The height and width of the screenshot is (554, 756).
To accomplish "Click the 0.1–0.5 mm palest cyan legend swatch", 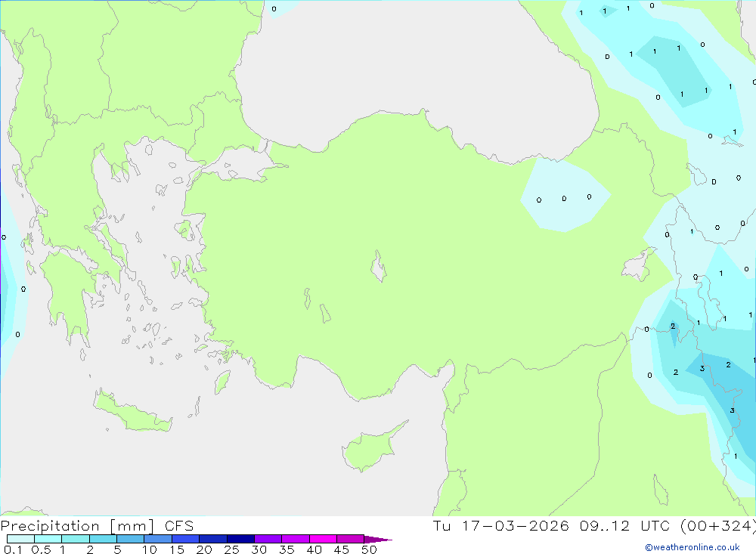I will 20,539.
